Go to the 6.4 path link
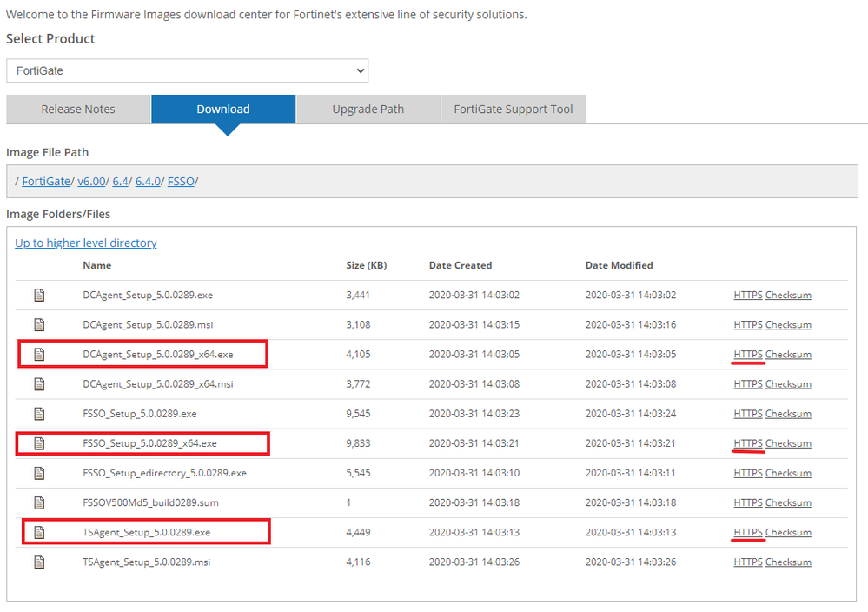 pyautogui.click(x=120, y=182)
